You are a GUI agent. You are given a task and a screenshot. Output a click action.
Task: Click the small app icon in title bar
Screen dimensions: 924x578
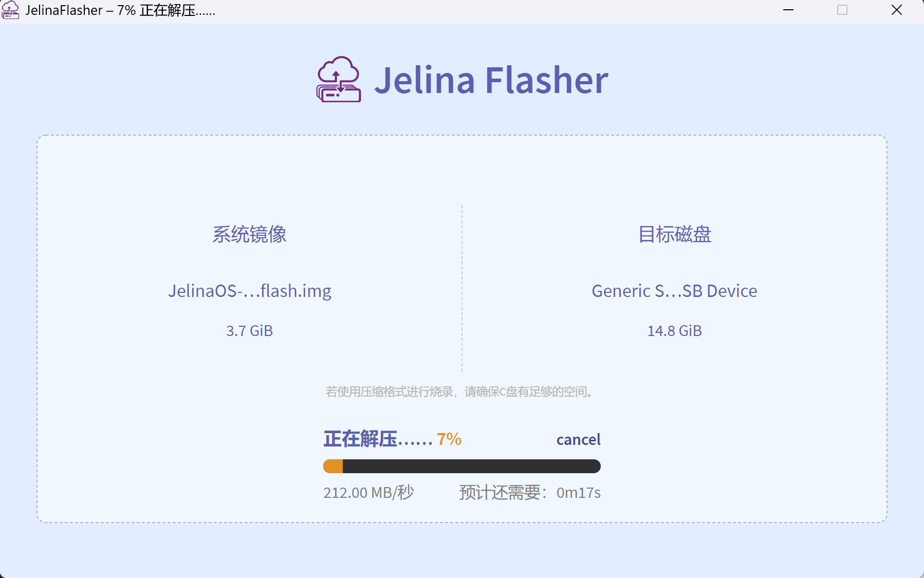click(10, 10)
